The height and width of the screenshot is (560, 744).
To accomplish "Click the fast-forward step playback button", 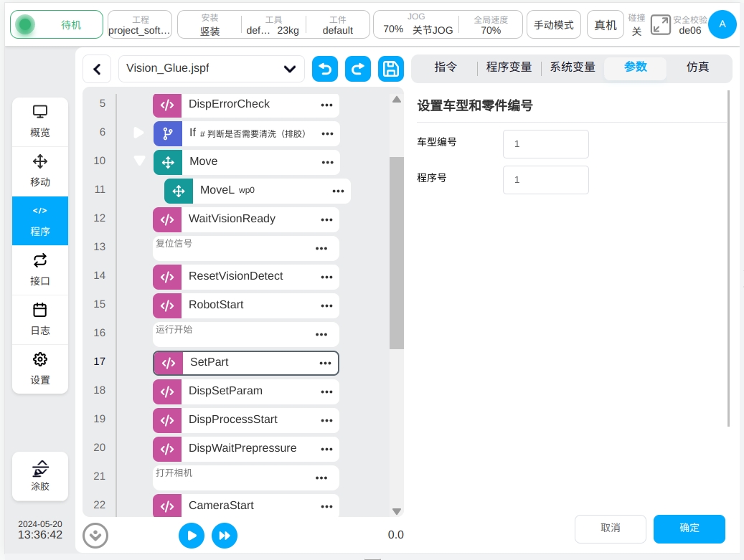I will pyautogui.click(x=225, y=535).
